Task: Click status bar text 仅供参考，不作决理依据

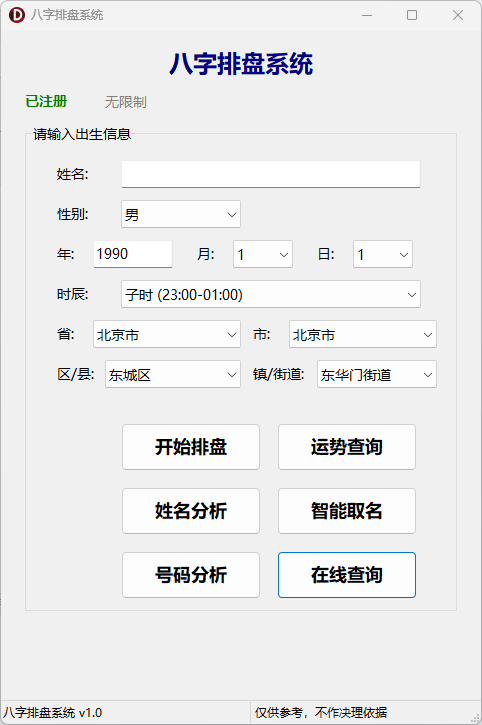Action: [321, 713]
